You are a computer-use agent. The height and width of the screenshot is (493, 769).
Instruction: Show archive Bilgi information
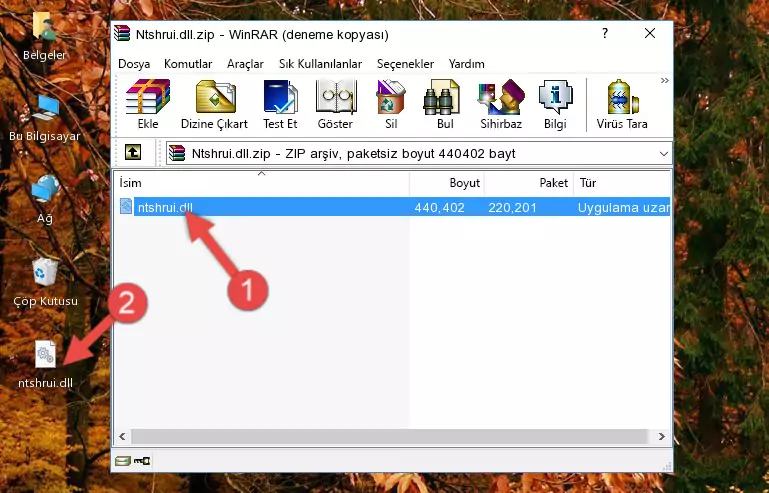pyautogui.click(x=555, y=104)
